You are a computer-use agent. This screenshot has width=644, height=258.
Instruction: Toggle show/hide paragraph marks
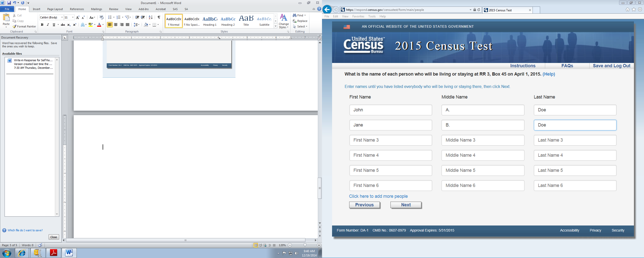coord(159,17)
